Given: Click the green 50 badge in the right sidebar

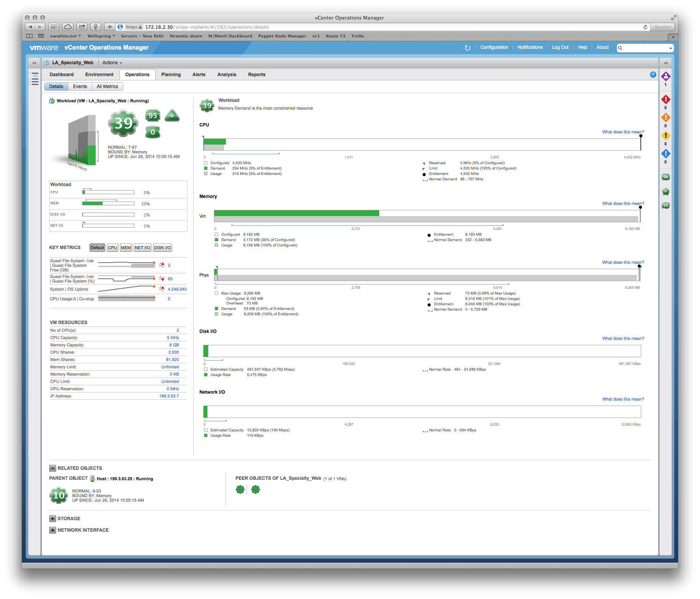Looking at the screenshot, I should pyautogui.click(x=666, y=205).
